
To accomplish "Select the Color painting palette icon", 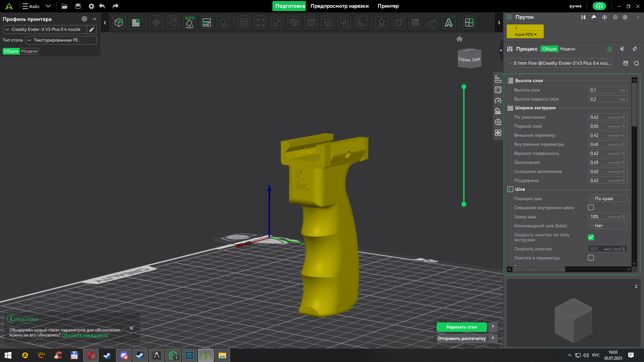I will click(x=432, y=22).
